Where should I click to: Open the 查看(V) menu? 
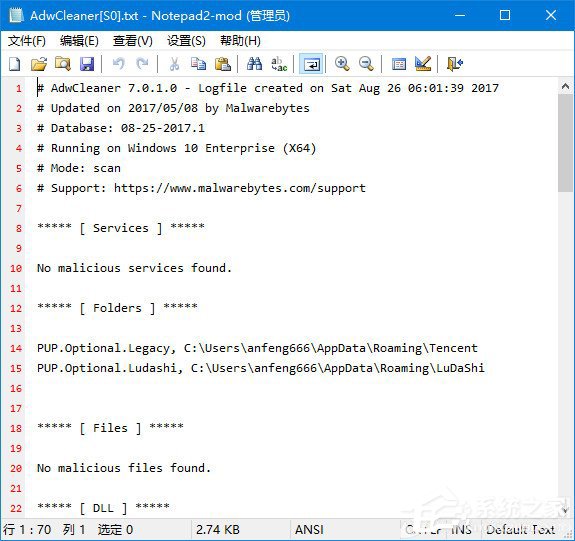[x=133, y=41]
